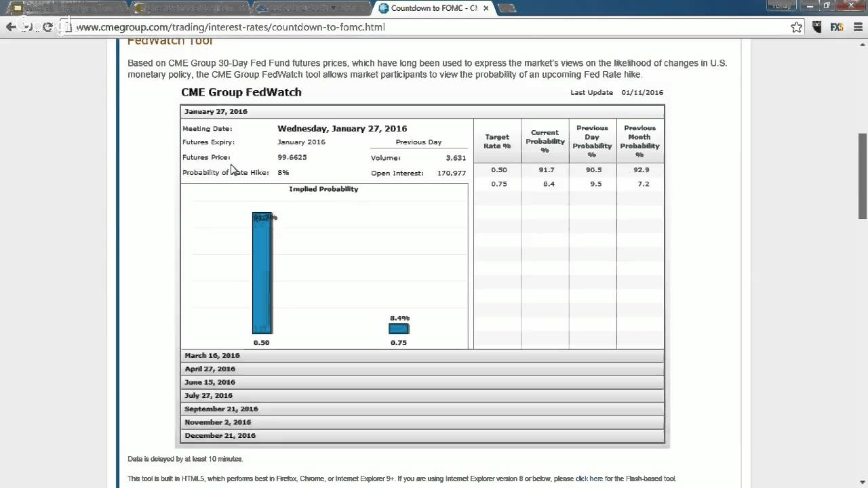Click the page vertical scrollbar thumb

(863, 176)
